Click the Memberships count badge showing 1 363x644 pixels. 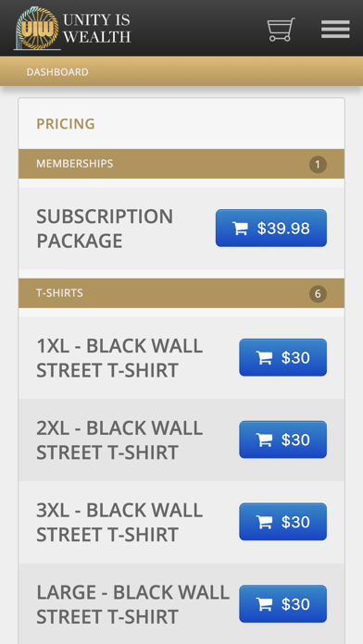(318, 165)
